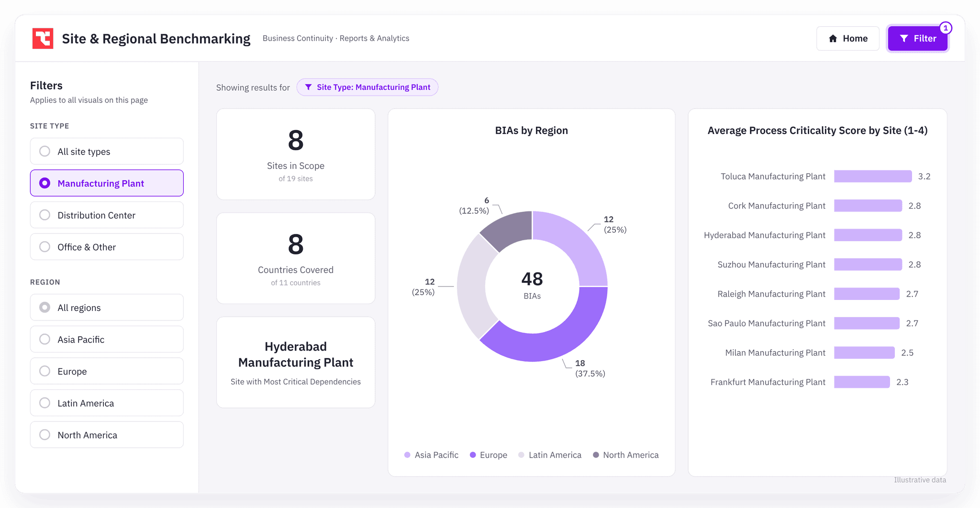The height and width of the screenshot is (508, 980).
Task: Click funnel icon in Site Type chip
Action: (x=309, y=87)
